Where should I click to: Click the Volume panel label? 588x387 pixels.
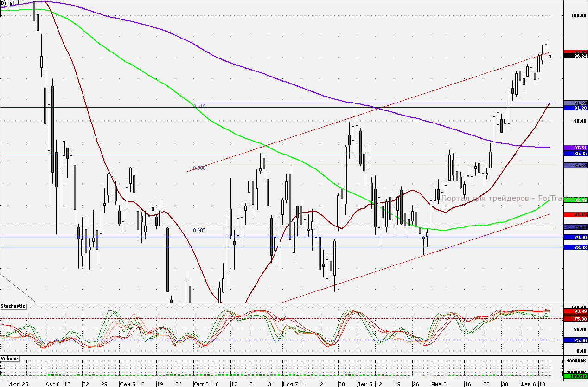(10, 359)
